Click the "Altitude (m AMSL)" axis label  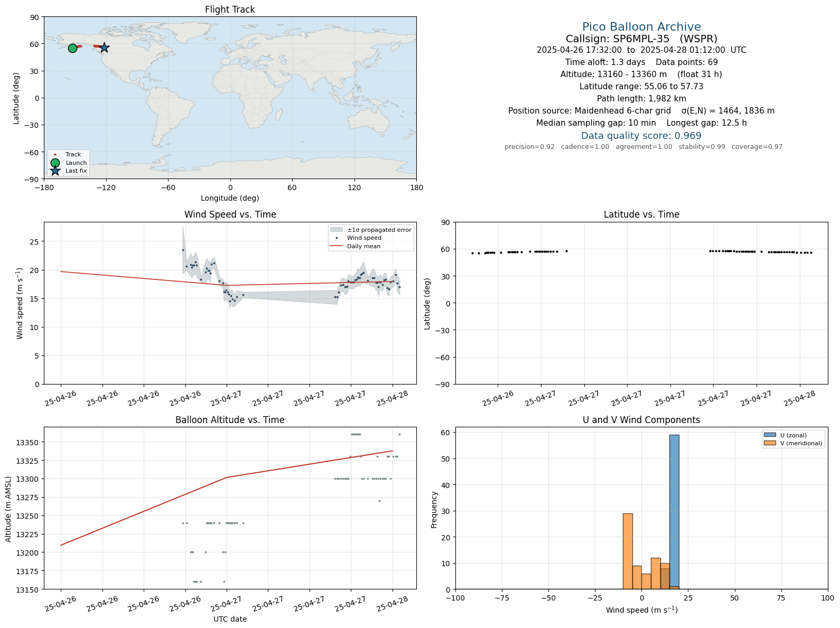point(8,508)
